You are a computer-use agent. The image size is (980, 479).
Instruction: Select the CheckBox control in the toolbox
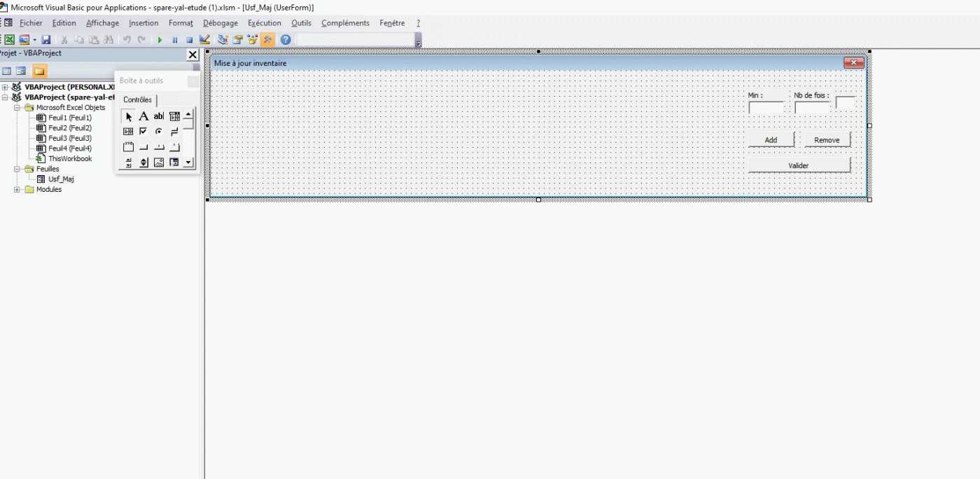point(143,132)
